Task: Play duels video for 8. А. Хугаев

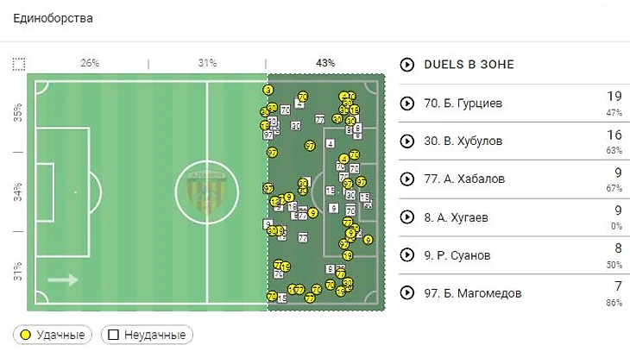Action: pyautogui.click(x=407, y=217)
